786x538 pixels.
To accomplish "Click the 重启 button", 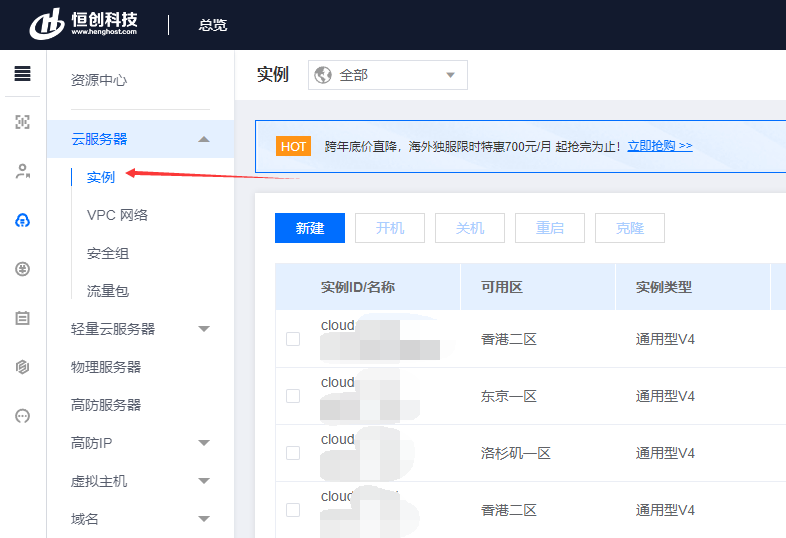I will coord(550,228).
